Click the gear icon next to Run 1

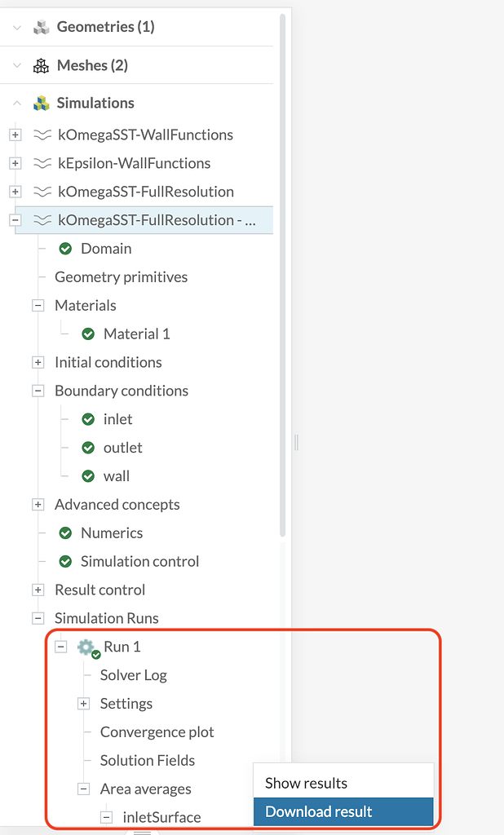(83, 646)
